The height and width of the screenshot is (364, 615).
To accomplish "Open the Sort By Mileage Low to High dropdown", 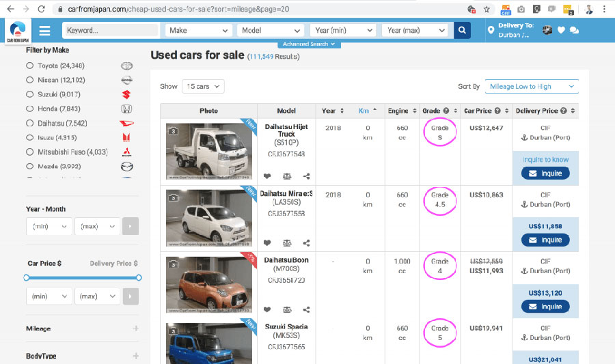I will point(531,87).
